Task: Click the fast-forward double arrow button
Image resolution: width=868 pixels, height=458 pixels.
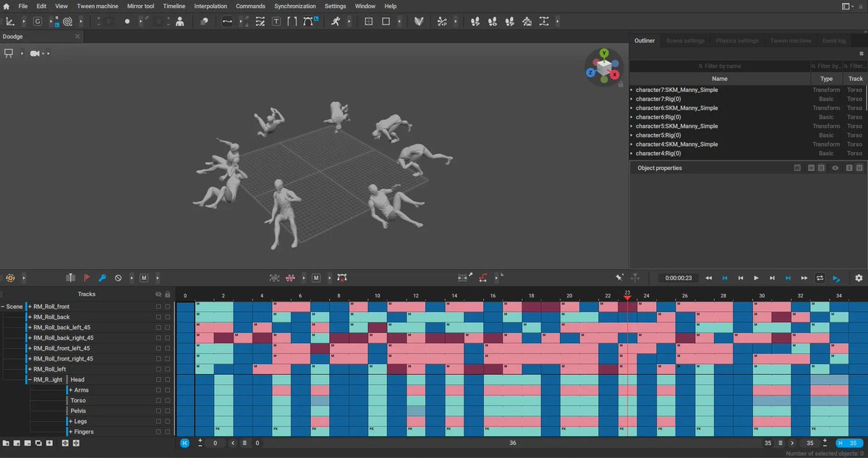Action: (804, 278)
